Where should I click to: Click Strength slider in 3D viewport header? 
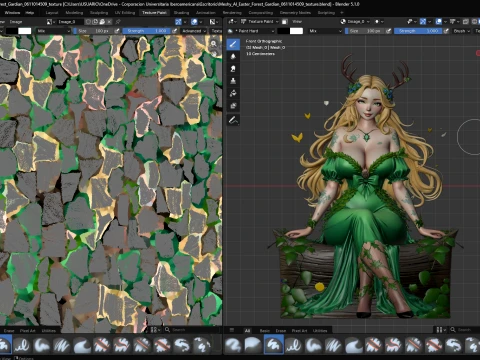(418, 31)
